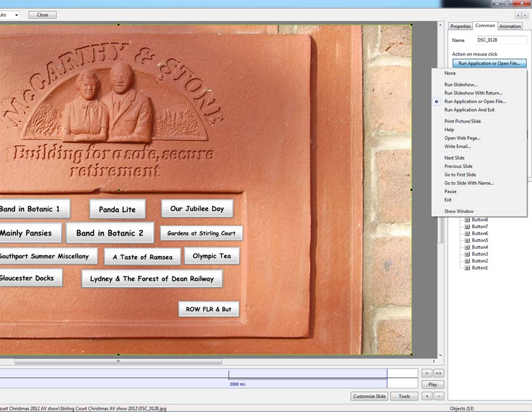532x412 pixels.
Task: Choose Run Application And Exit
Action: 469,110
